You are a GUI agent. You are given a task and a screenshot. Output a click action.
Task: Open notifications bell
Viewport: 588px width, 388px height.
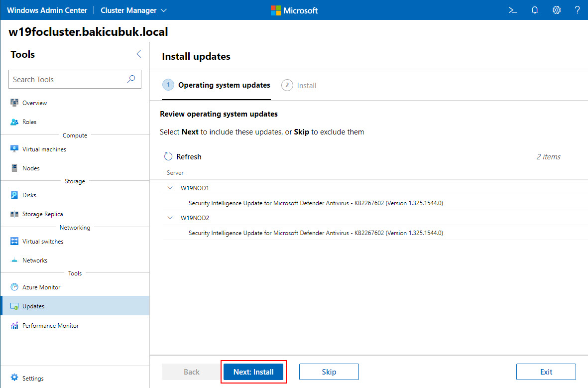535,10
